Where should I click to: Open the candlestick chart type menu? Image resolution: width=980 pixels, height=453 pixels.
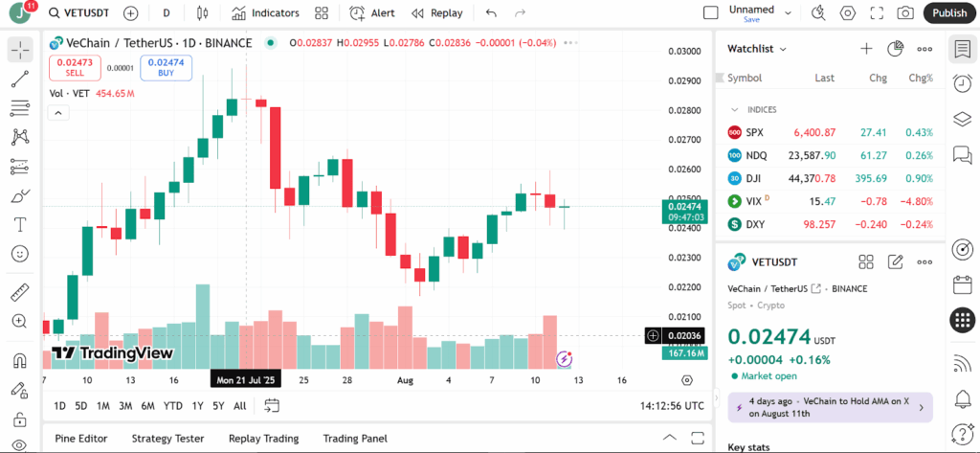(x=201, y=12)
